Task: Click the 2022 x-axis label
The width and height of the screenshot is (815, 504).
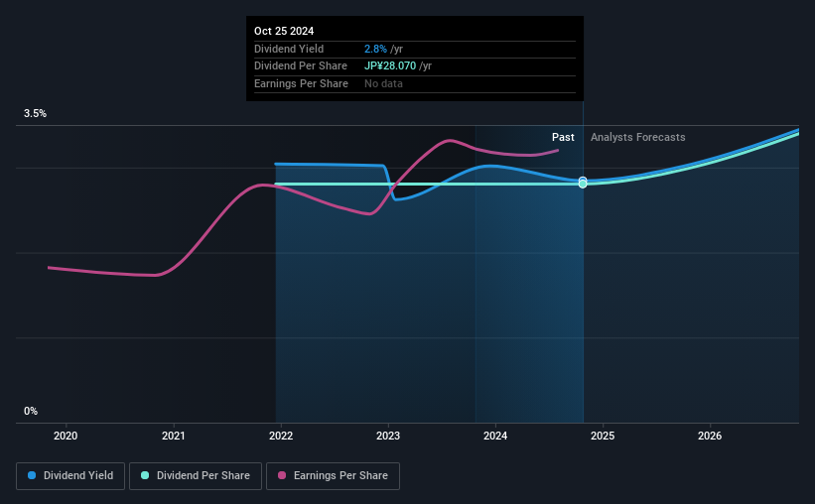Action: point(281,436)
